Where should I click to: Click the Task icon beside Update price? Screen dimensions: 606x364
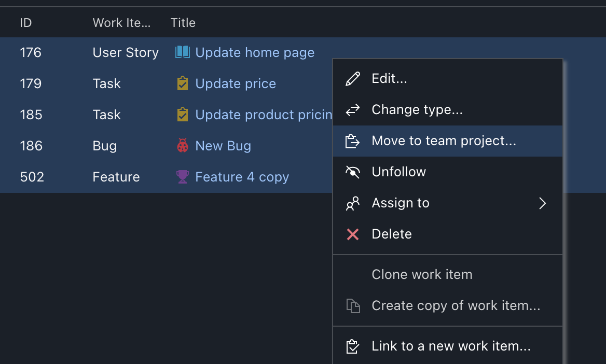[x=183, y=83]
